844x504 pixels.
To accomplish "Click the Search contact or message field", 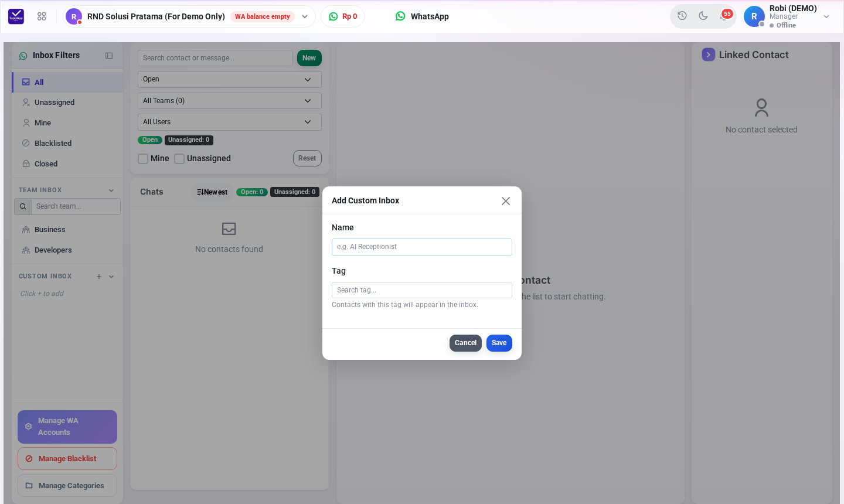I will [215, 58].
